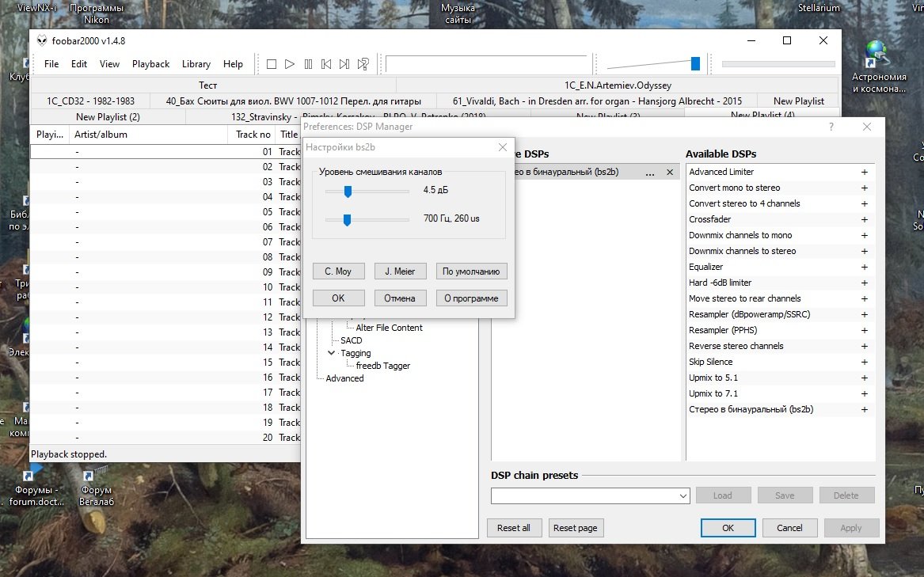Open the Астрономия и космонавтика desktop shortcut

879,67
